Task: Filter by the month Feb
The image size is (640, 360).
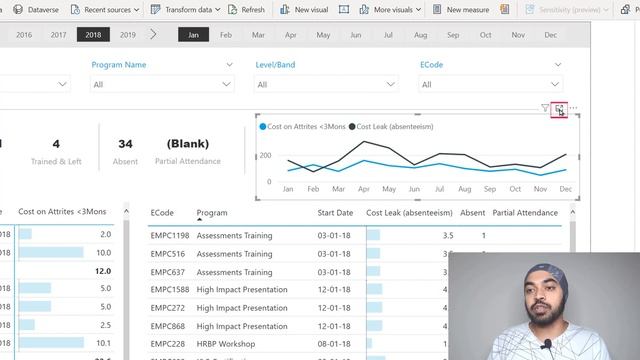Action: coord(226,35)
